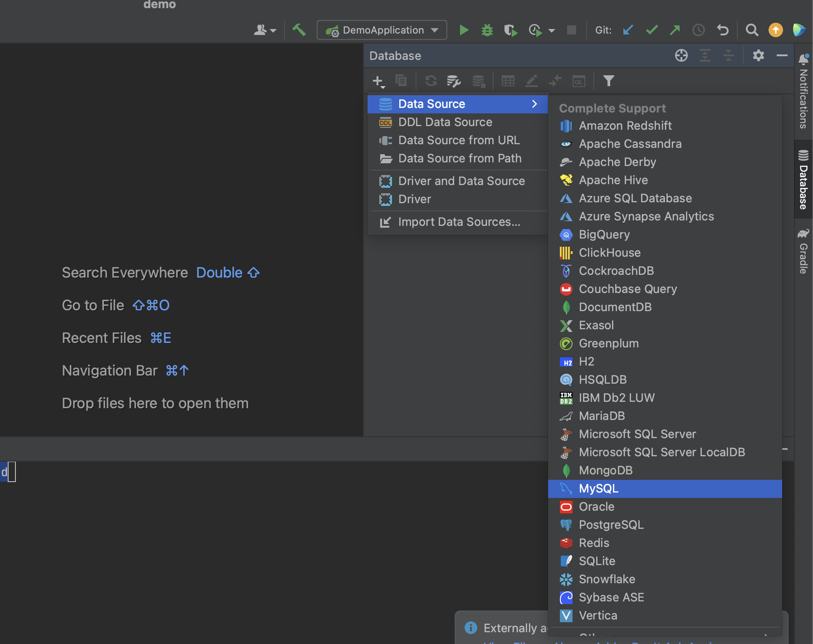Click the Stop square button
Screen dimensions: 813x644
pos(572,30)
